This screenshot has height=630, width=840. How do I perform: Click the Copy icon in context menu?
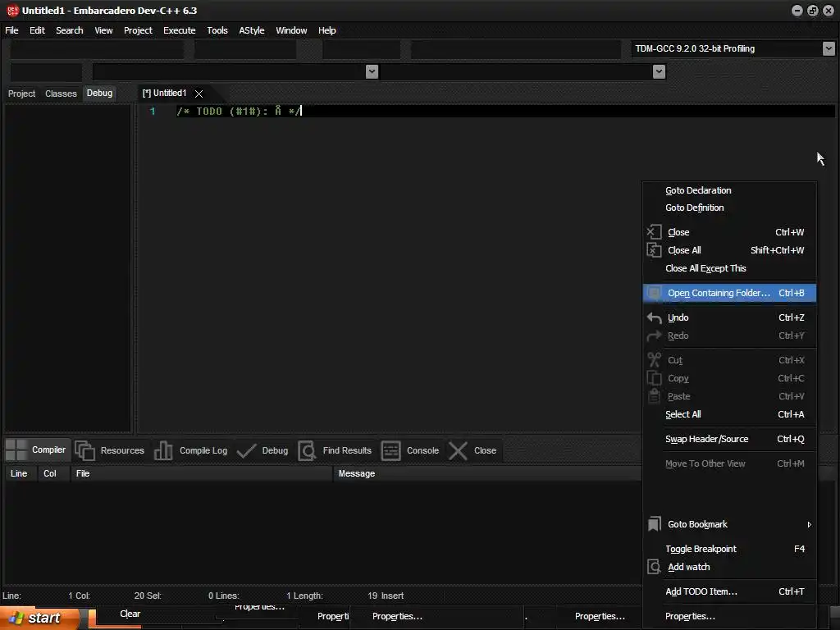coord(654,378)
